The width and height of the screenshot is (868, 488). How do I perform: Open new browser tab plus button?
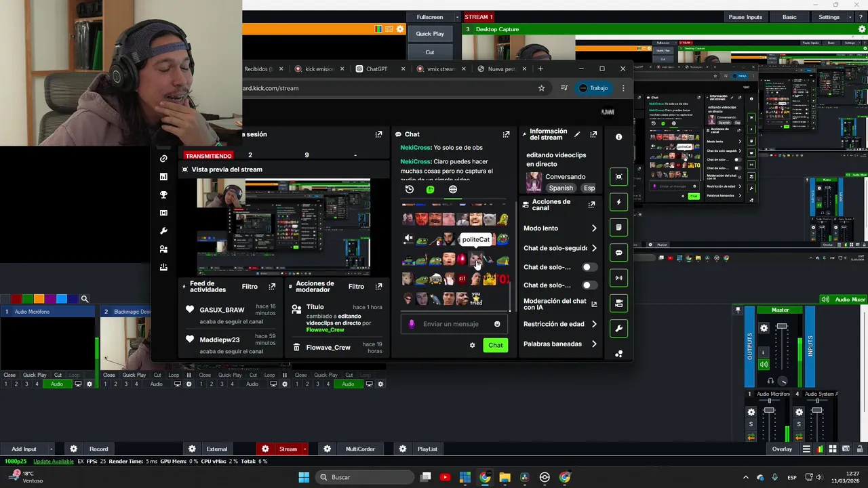point(540,68)
